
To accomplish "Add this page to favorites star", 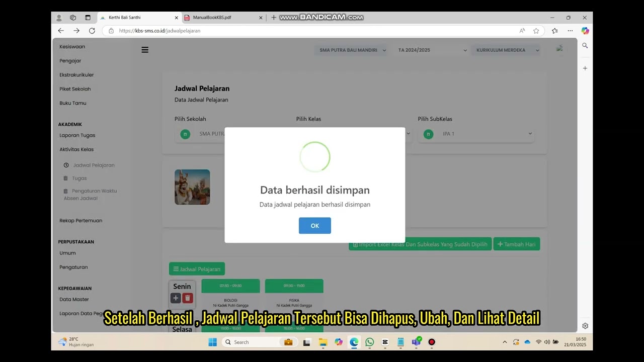I will [x=536, y=31].
